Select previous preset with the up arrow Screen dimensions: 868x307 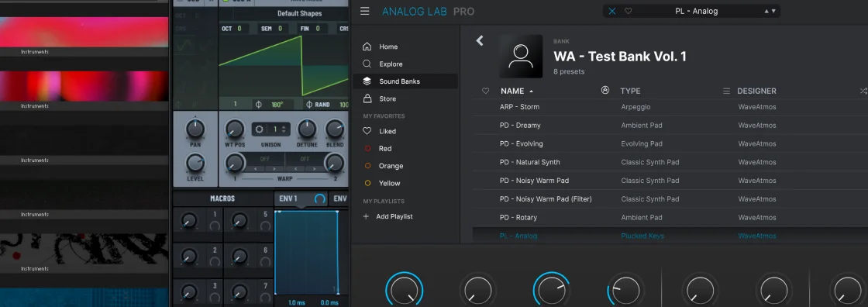click(766, 11)
